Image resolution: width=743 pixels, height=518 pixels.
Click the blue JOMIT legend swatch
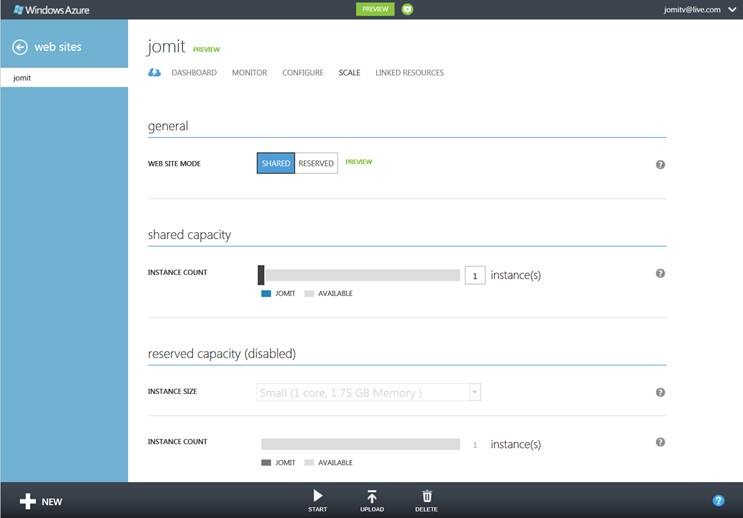(266, 293)
